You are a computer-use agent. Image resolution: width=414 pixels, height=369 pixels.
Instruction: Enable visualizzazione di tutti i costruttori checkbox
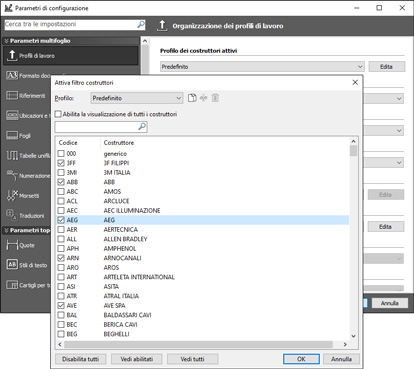coord(58,114)
